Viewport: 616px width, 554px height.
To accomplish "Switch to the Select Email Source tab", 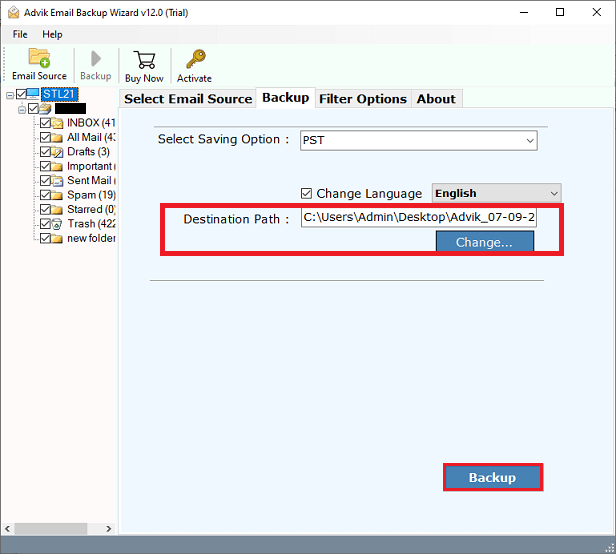I will click(188, 99).
